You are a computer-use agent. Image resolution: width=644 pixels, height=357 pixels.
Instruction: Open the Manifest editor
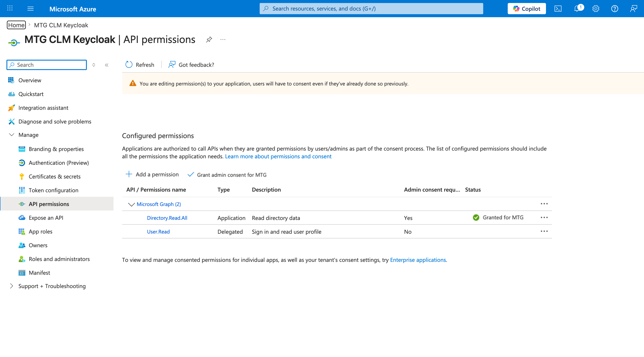[39, 273]
